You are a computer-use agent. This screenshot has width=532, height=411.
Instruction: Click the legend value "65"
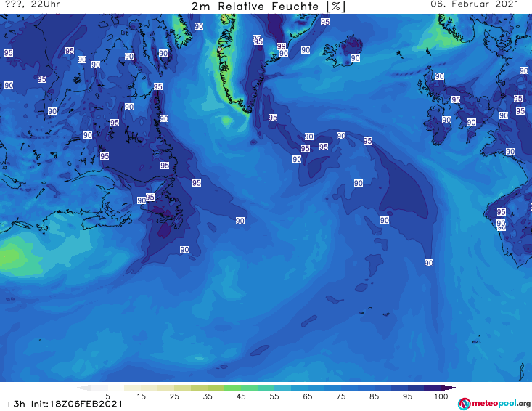point(308,396)
